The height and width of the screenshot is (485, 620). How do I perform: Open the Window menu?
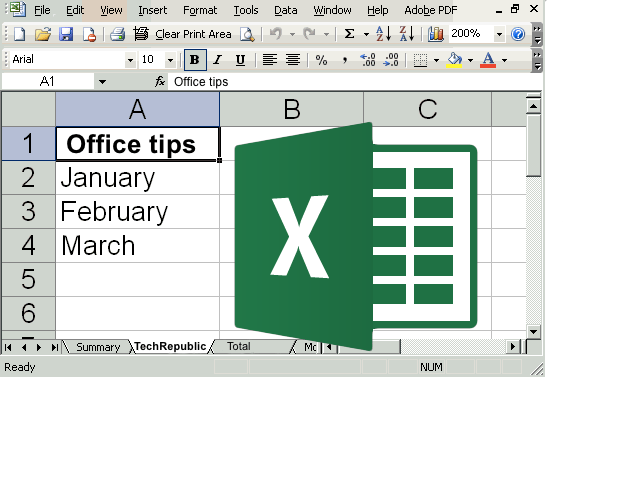(x=332, y=10)
